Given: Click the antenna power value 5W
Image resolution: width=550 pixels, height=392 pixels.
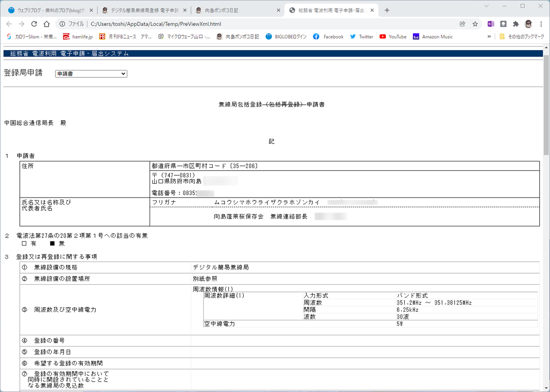Looking at the screenshot, I should pos(400,324).
